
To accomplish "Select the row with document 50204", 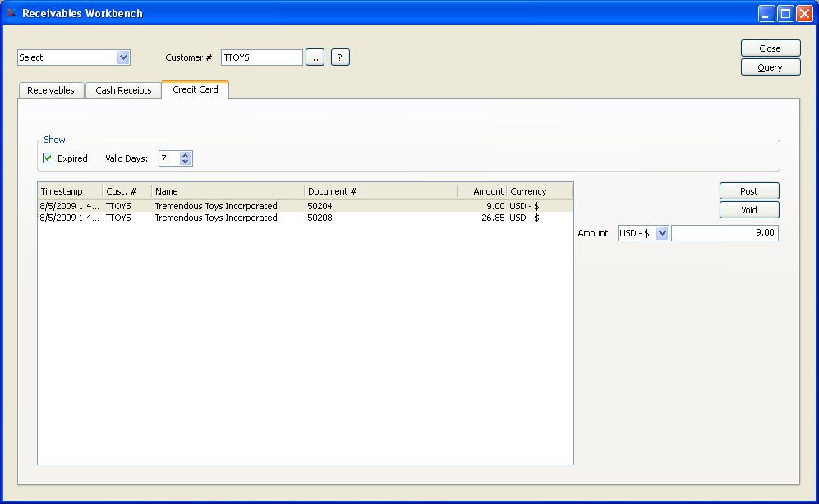I will click(306, 206).
